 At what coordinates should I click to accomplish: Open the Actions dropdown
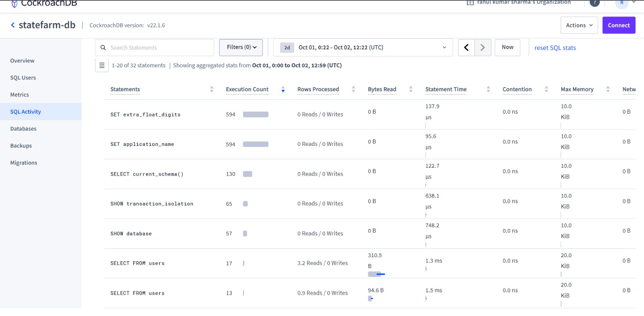pos(579,25)
